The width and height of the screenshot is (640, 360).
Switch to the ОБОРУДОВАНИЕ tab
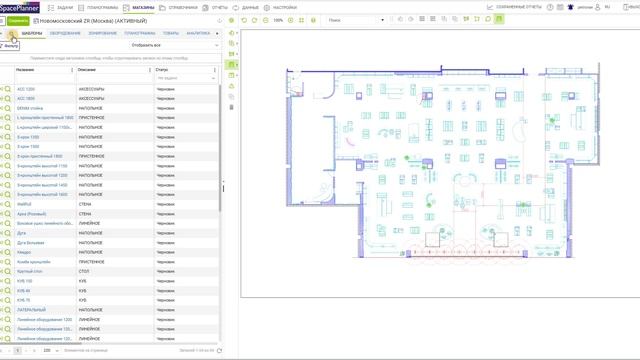pos(65,33)
